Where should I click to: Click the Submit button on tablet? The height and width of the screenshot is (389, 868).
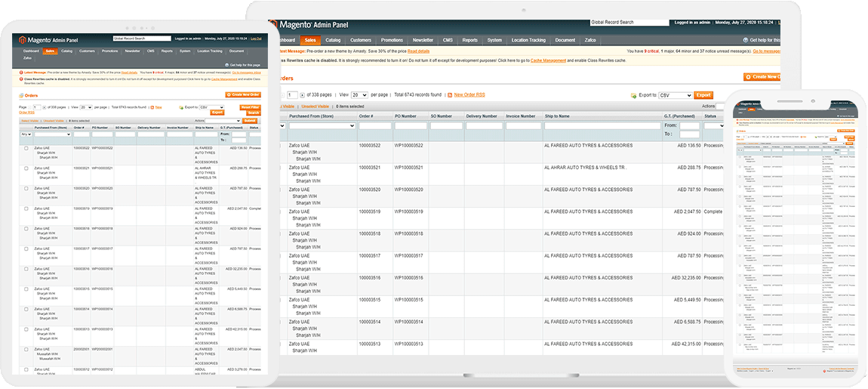click(251, 120)
